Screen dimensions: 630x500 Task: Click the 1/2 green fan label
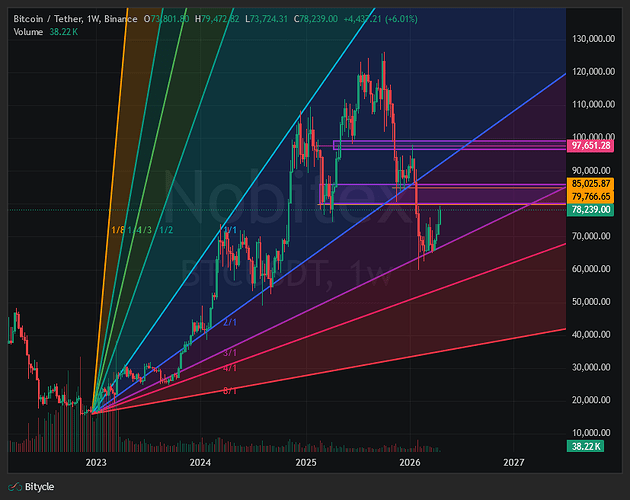point(166,230)
